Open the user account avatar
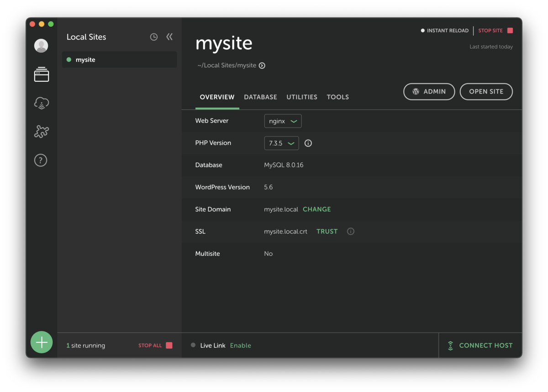548x392 pixels. (x=41, y=46)
